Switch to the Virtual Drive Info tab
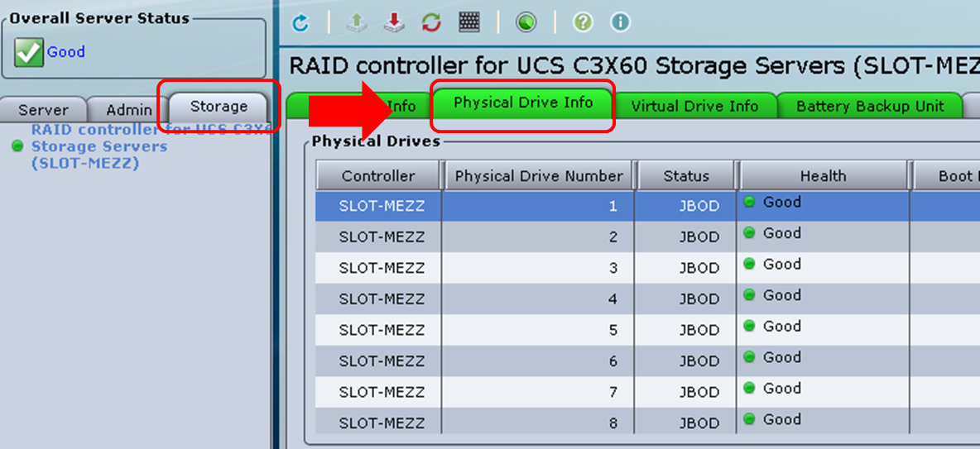Screen dimensions: 980x449 (x=694, y=106)
